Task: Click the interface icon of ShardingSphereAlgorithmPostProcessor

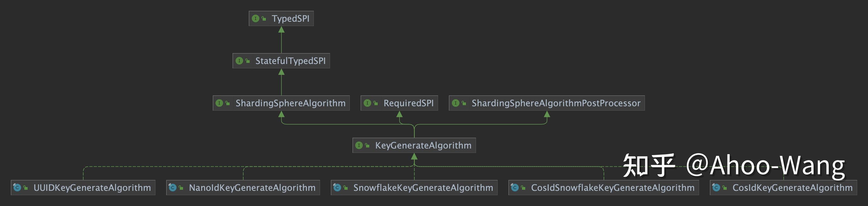Action: point(456,103)
